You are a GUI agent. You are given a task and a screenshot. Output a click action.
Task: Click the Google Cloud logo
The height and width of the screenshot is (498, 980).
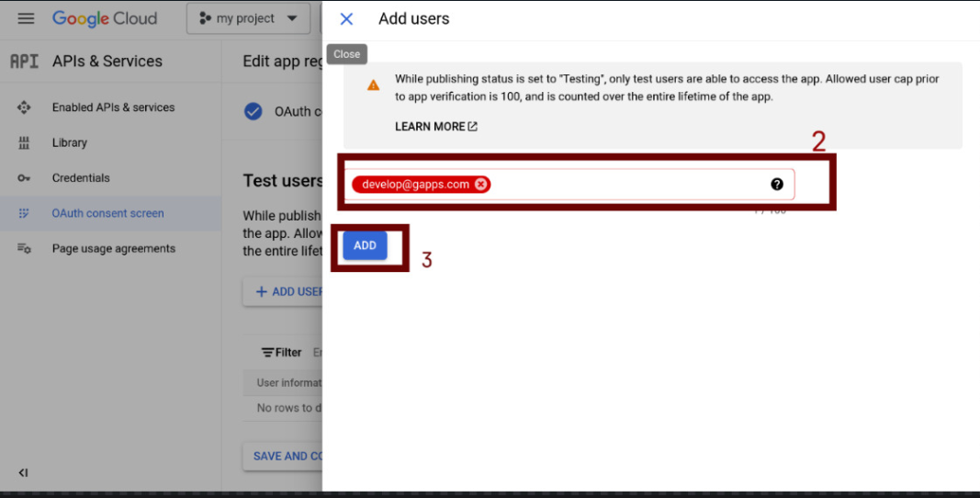[x=104, y=18]
